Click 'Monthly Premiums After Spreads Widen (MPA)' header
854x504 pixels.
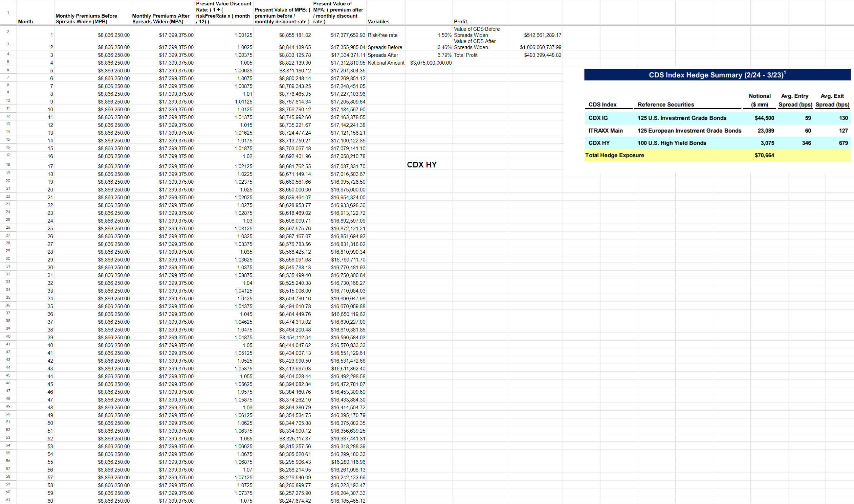[163, 13]
